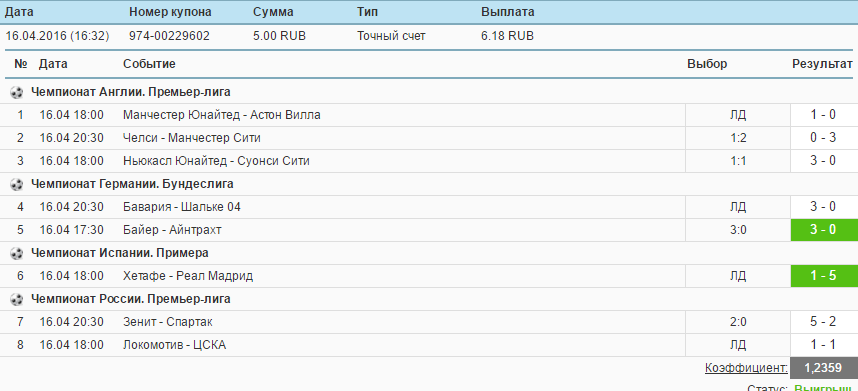Select event Байер - Айнтрахт

coord(172,230)
